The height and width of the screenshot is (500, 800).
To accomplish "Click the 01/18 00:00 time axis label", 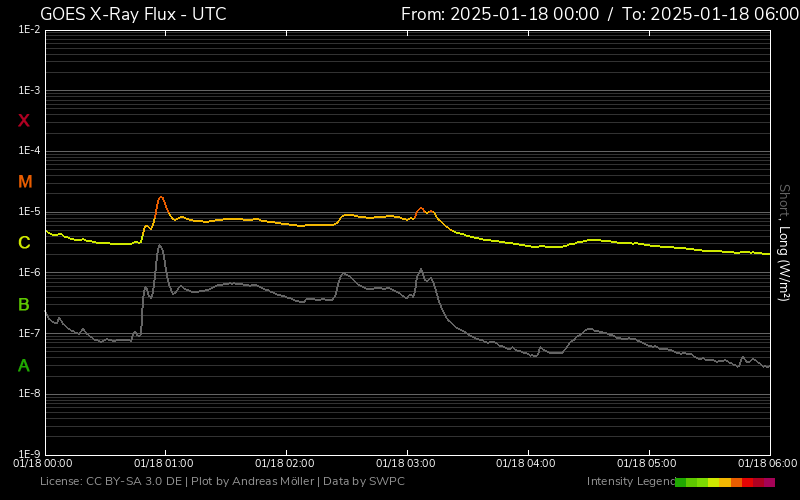I will click(x=43, y=463).
